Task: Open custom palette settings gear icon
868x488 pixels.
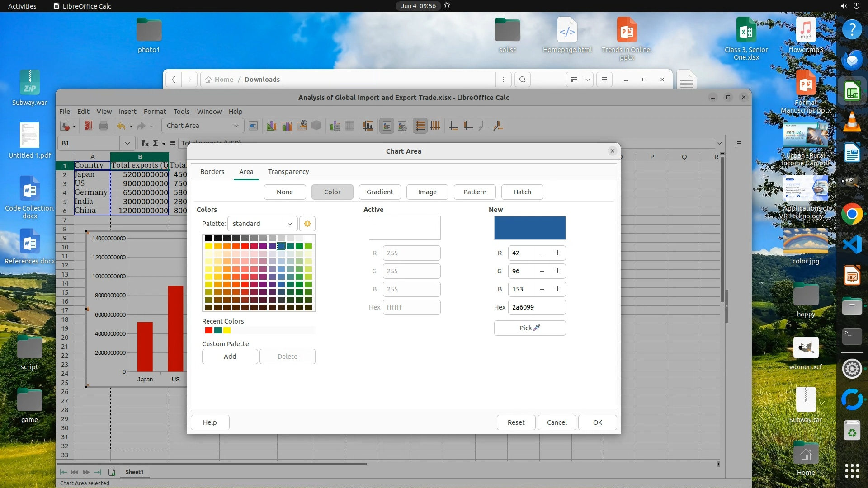Action: pos(307,224)
